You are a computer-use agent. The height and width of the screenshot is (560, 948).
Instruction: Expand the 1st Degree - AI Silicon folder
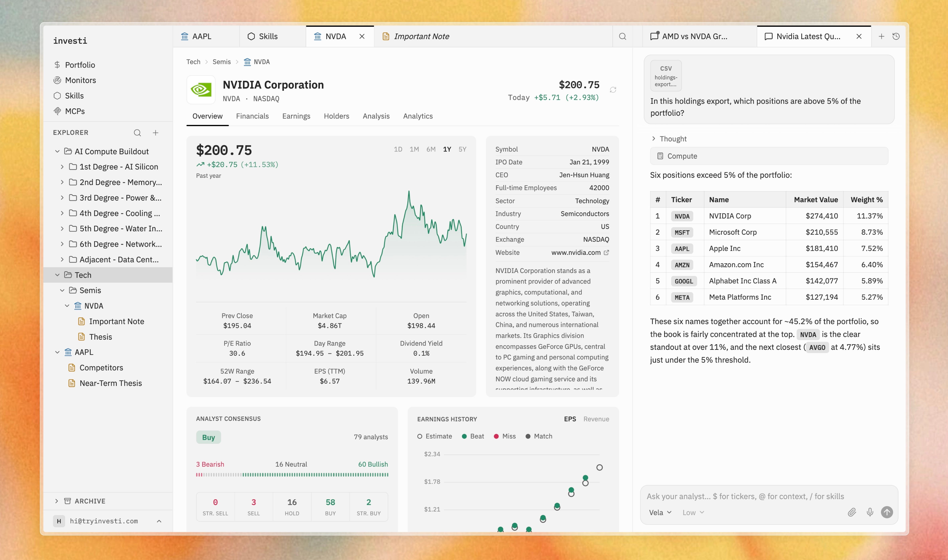click(x=62, y=167)
